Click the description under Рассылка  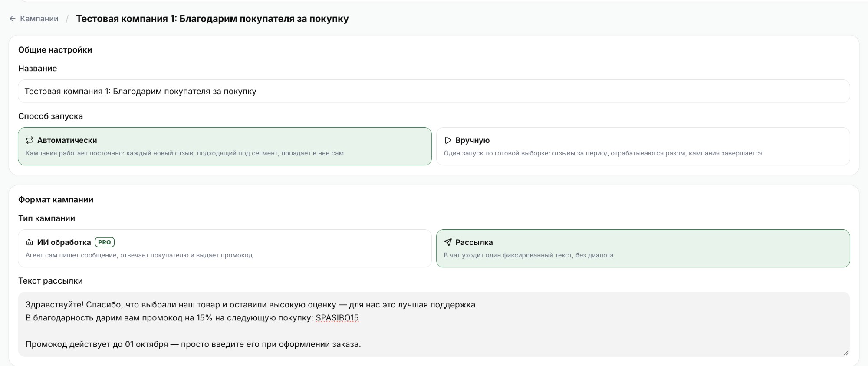click(x=529, y=255)
